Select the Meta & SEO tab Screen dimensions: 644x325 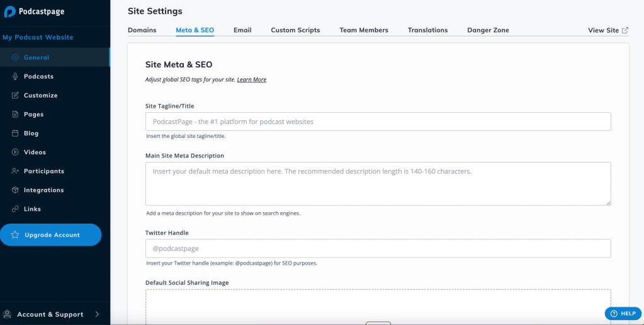tap(195, 30)
